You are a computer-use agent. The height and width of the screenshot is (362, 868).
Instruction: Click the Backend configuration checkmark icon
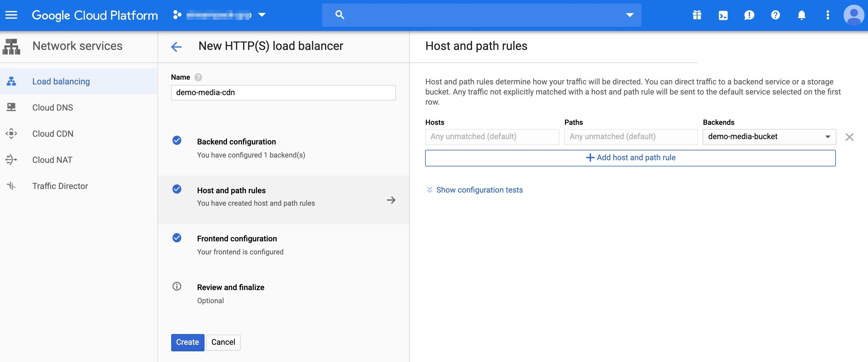pyautogui.click(x=177, y=140)
